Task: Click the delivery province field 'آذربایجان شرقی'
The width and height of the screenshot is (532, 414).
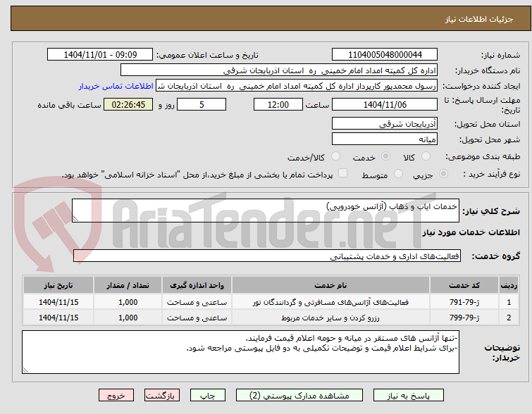Action: pyautogui.click(x=385, y=123)
